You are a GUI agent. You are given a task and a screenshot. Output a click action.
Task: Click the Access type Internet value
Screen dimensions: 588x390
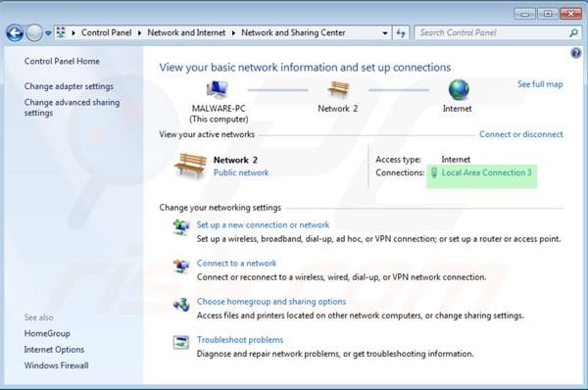(456, 160)
